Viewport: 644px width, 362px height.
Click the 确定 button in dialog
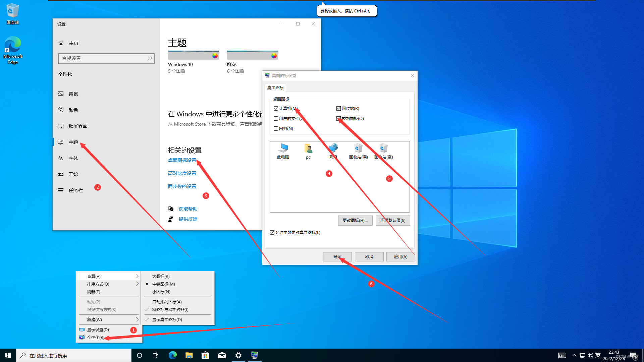click(337, 257)
